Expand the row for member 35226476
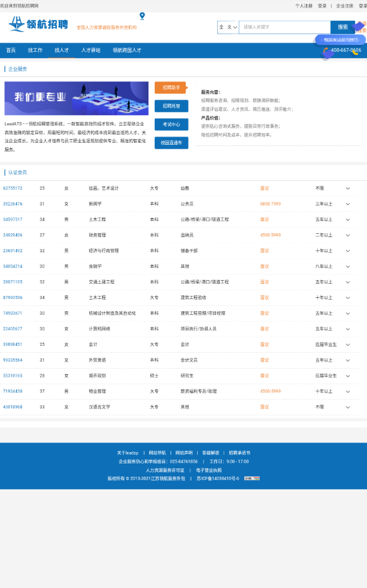 (x=348, y=204)
